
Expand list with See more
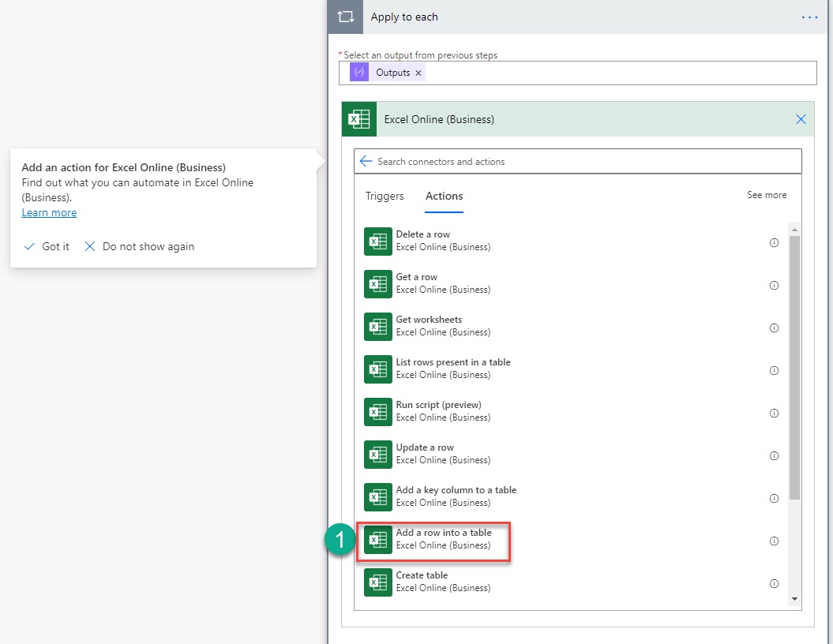pos(767,195)
